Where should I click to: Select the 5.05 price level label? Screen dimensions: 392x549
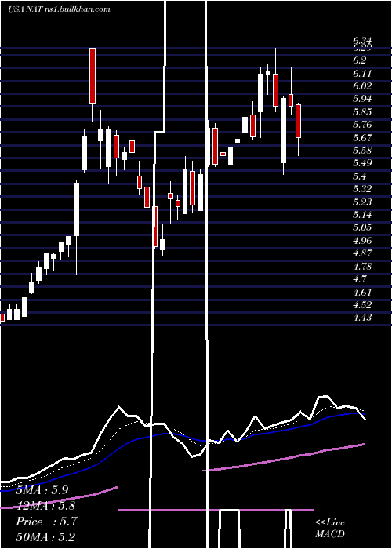coord(362,227)
